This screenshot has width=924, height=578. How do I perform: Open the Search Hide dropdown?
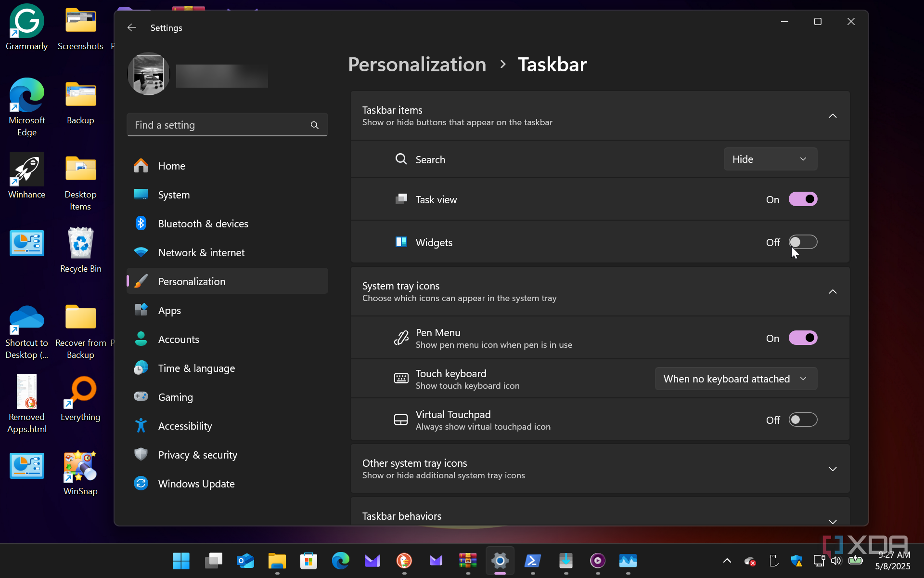coord(770,159)
